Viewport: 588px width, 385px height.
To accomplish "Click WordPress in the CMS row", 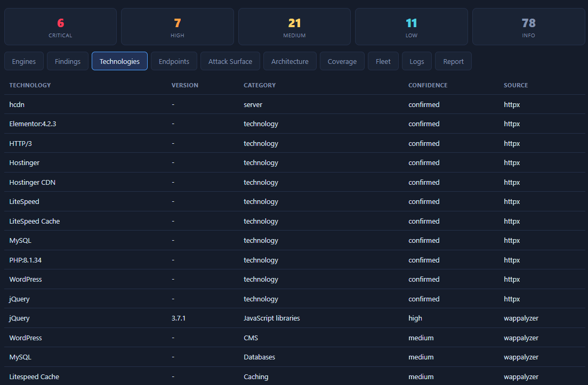I will pyautogui.click(x=26, y=338).
